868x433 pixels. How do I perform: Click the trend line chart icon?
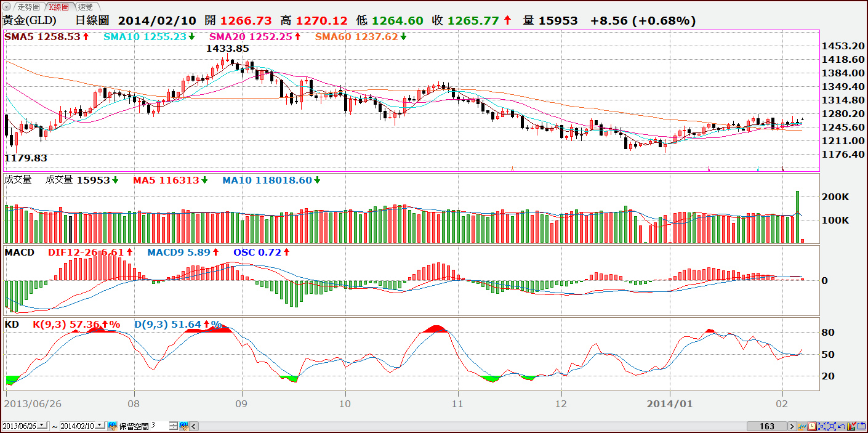[802, 426]
